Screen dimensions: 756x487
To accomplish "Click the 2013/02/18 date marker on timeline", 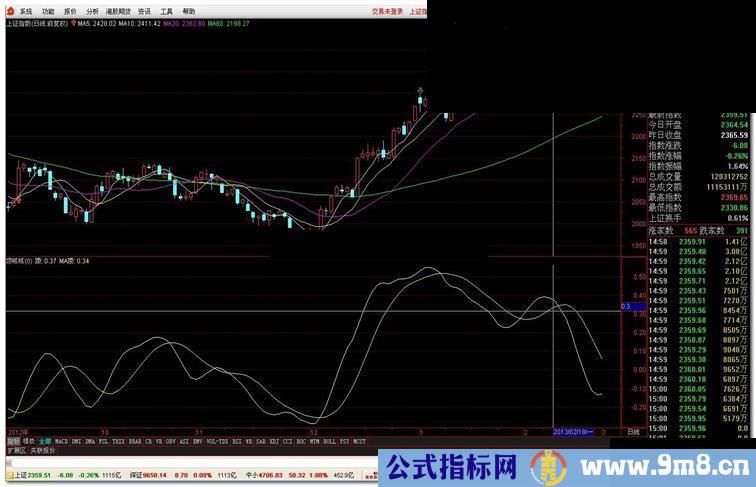I will coord(574,431).
